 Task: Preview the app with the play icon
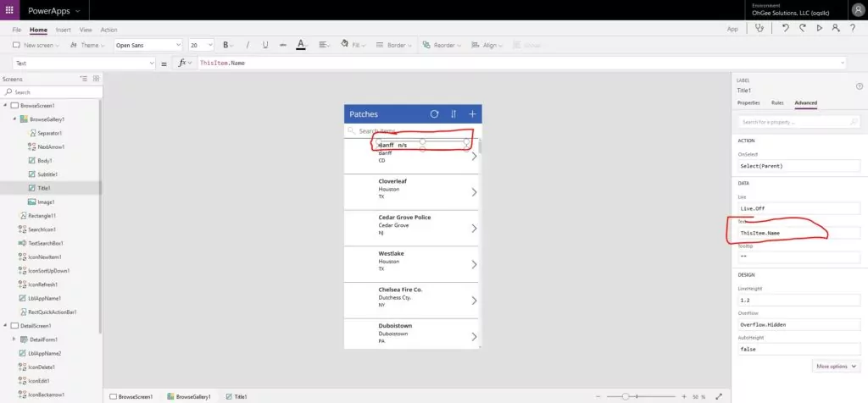click(820, 29)
